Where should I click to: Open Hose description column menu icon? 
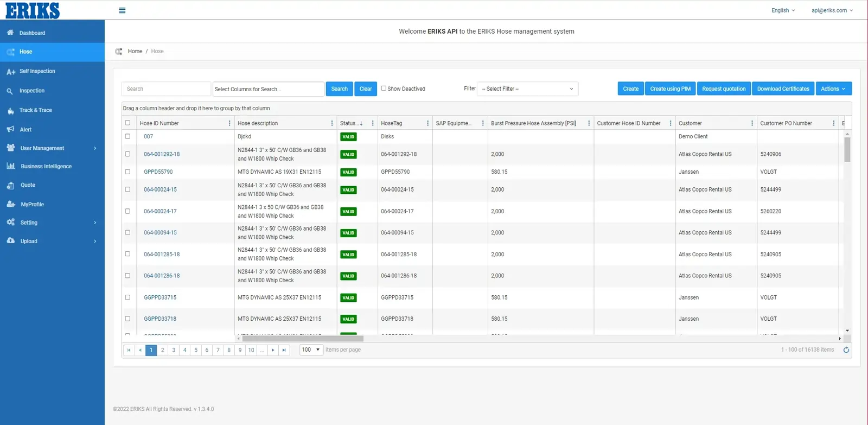pyautogui.click(x=332, y=123)
